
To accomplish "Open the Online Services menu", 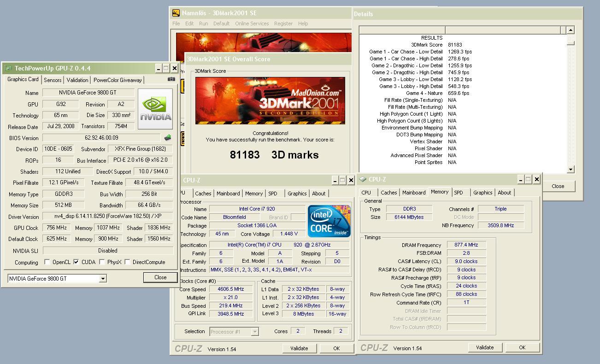I will pyautogui.click(x=252, y=23).
